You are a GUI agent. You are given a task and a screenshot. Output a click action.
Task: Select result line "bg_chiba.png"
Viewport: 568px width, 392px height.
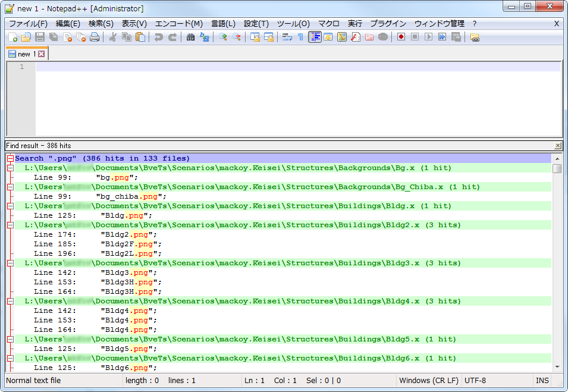[x=283, y=196]
